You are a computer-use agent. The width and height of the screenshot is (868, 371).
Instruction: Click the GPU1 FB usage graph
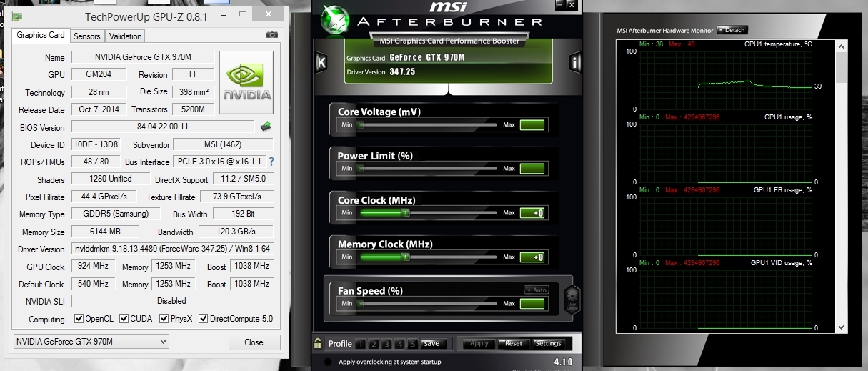pyautogui.click(x=727, y=226)
